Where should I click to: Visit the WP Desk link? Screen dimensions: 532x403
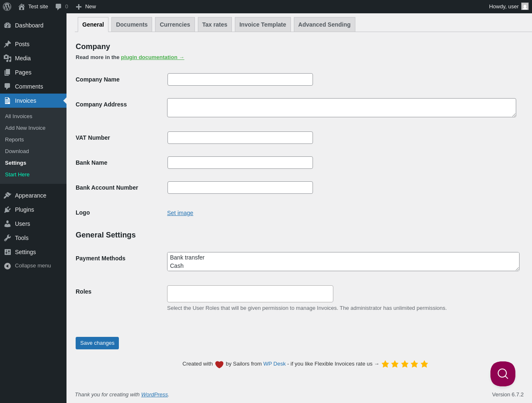point(274,364)
